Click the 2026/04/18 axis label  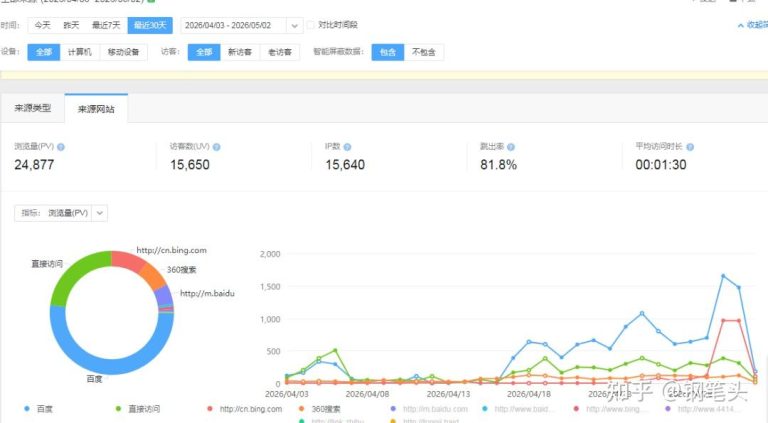pos(529,394)
